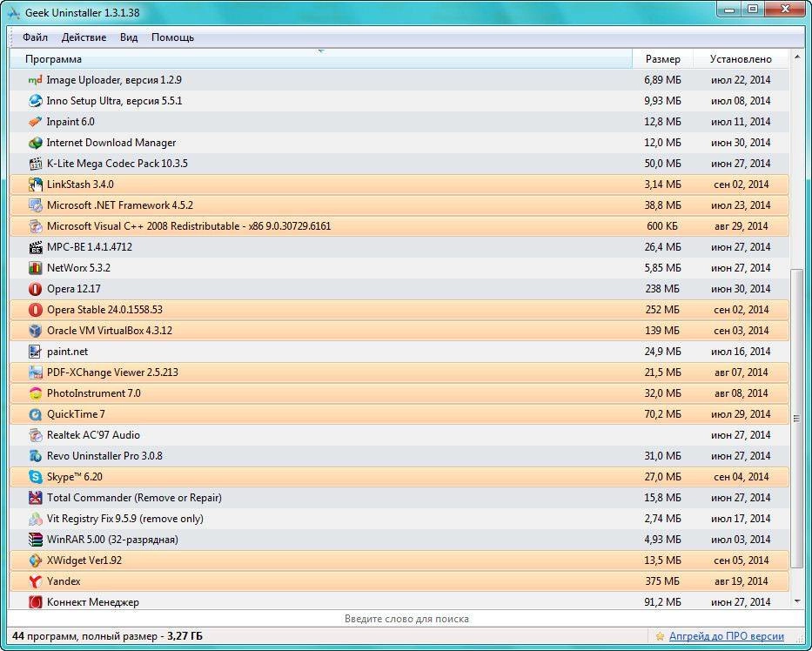Select the XWidget Ver1.92 icon
The image size is (812, 651).
click(35, 560)
